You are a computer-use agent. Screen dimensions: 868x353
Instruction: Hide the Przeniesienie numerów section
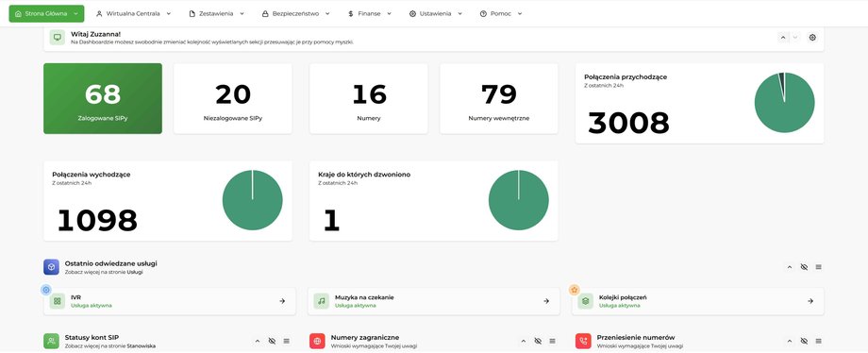click(805, 341)
